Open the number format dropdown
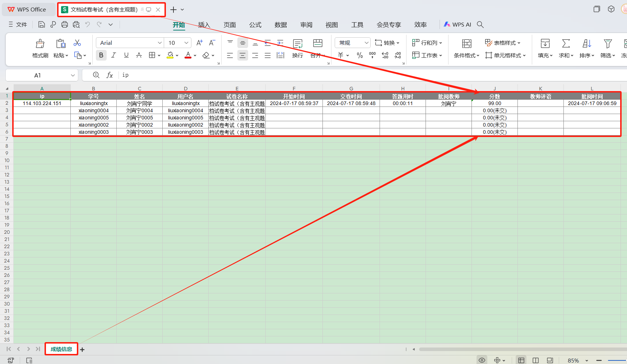 click(366, 43)
